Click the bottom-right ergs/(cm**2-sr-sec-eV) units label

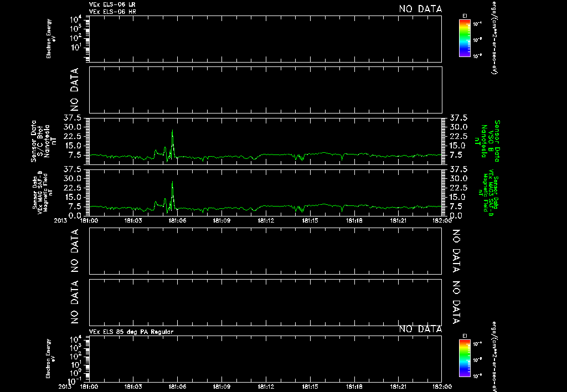click(494, 357)
